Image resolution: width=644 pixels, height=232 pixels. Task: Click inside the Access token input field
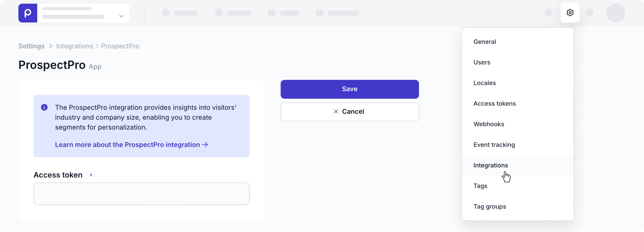coord(141,193)
